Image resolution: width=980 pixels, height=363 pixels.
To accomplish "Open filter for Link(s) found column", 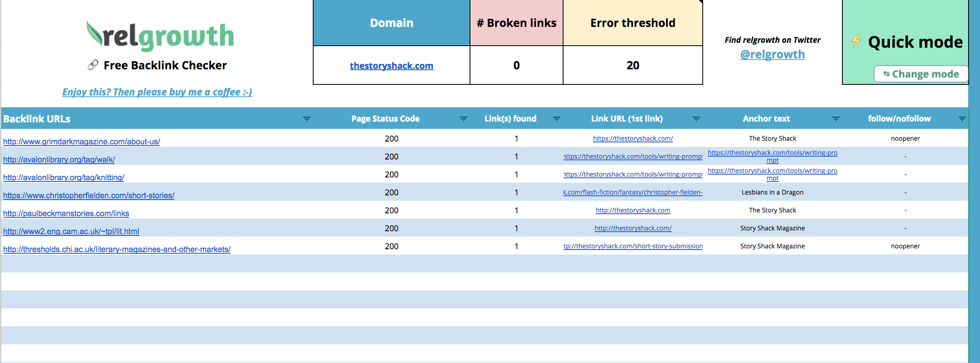I will [x=557, y=119].
